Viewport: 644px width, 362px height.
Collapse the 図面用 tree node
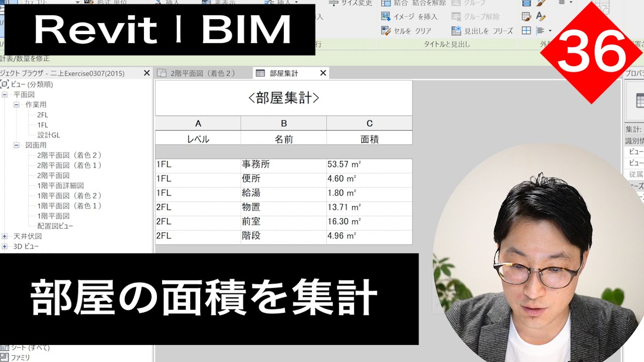click(x=16, y=145)
